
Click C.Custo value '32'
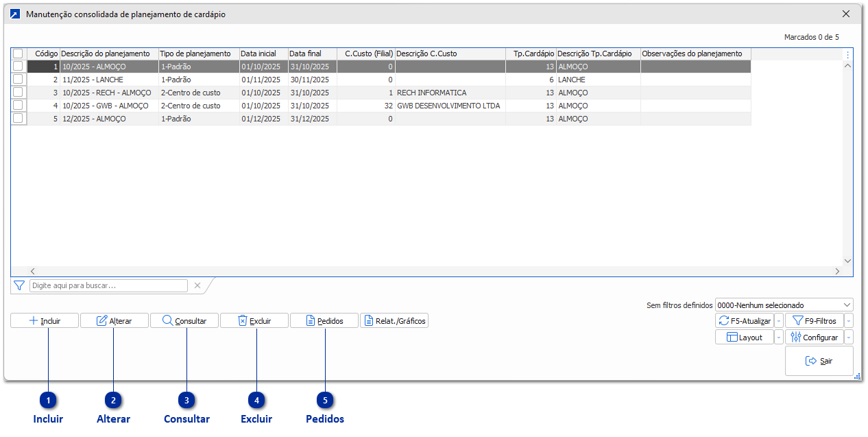tap(365, 106)
